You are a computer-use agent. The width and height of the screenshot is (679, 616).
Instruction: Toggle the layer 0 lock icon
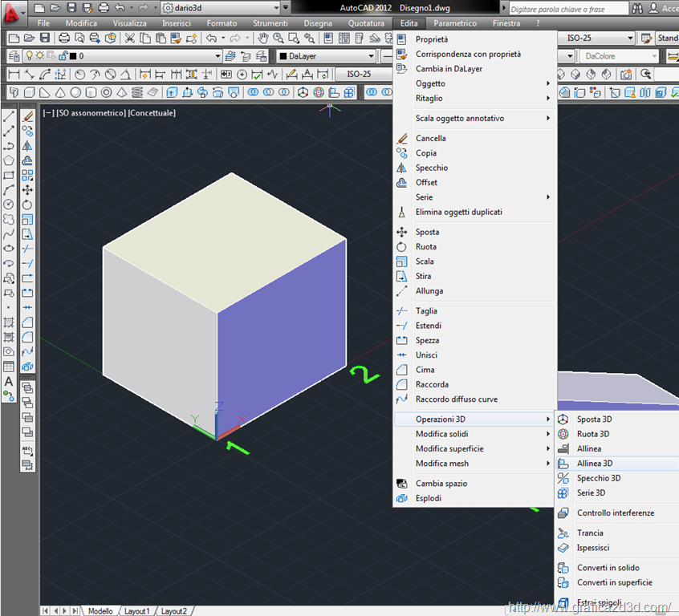62,56
